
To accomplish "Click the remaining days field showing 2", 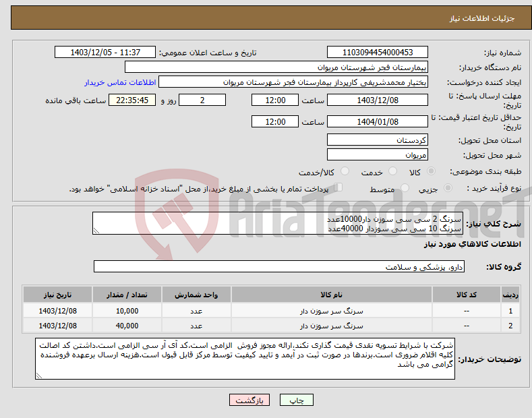I will coord(202,100).
